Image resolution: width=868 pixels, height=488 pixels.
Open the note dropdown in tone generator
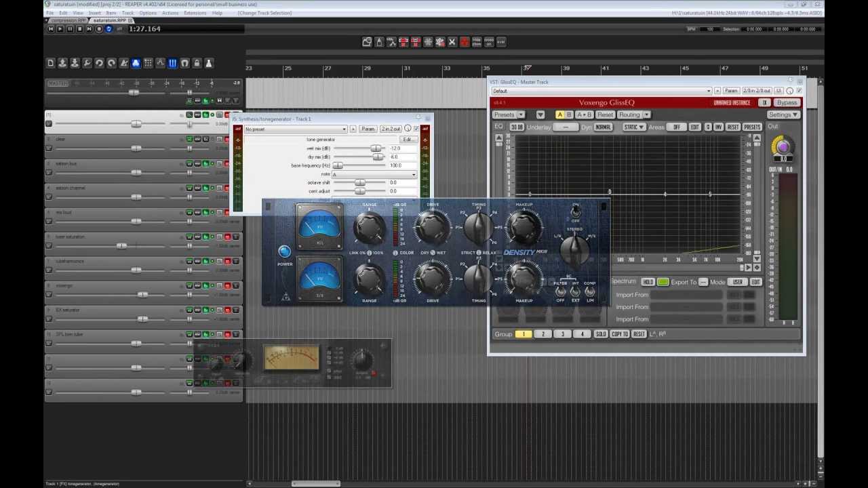374,174
